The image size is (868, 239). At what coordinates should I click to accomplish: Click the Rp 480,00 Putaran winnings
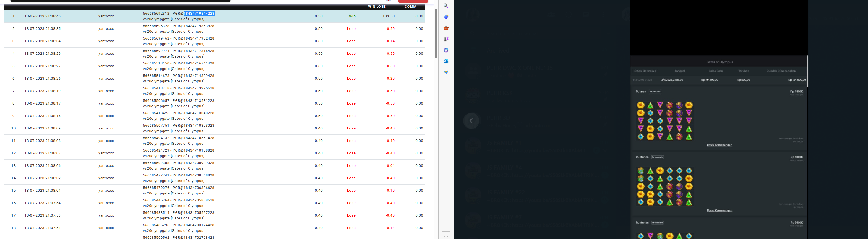(x=797, y=92)
